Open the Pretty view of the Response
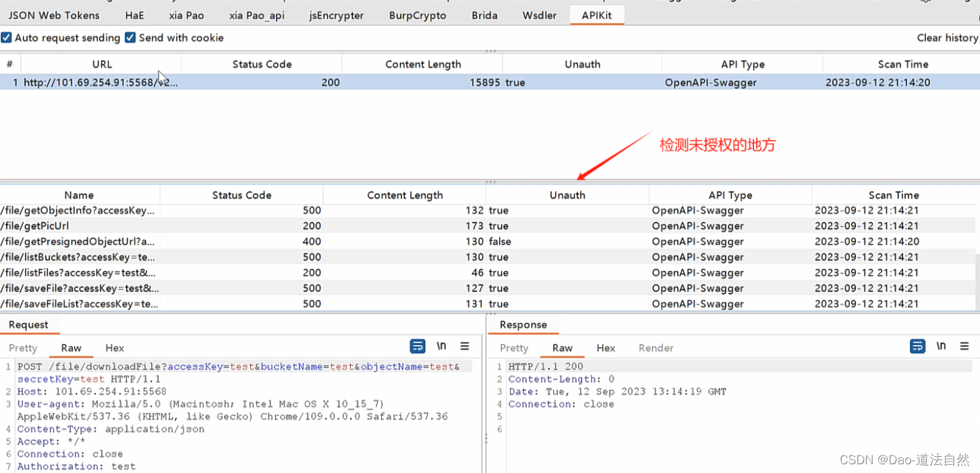Viewport: 980px width, 473px height. click(x=513, y=348)
